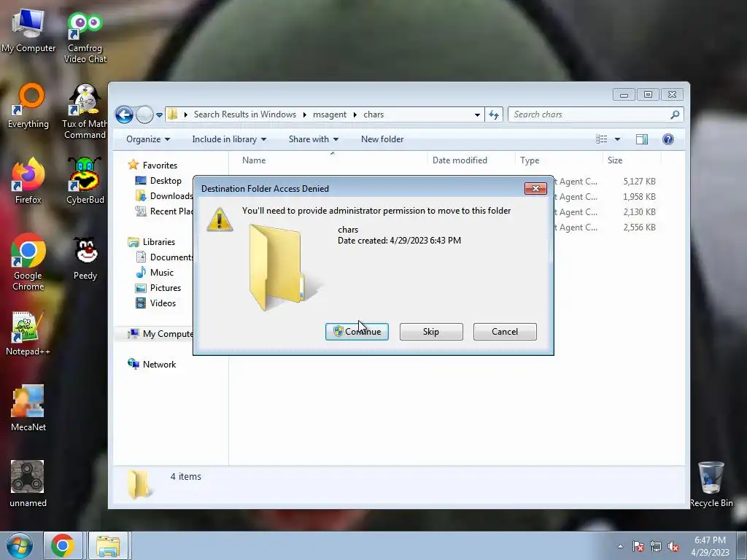Click the Windows Start orb
The width and height of the screenshot is (747, 560).
[19, 545]
